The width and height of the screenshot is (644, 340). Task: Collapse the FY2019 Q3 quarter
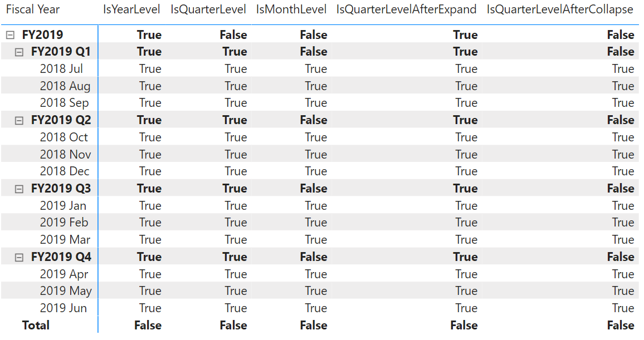point(19,189)
